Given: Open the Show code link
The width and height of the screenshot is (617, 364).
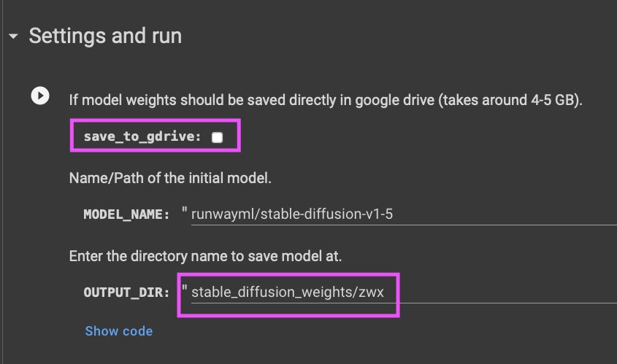Looking at the screenshot, I should 119,331.
